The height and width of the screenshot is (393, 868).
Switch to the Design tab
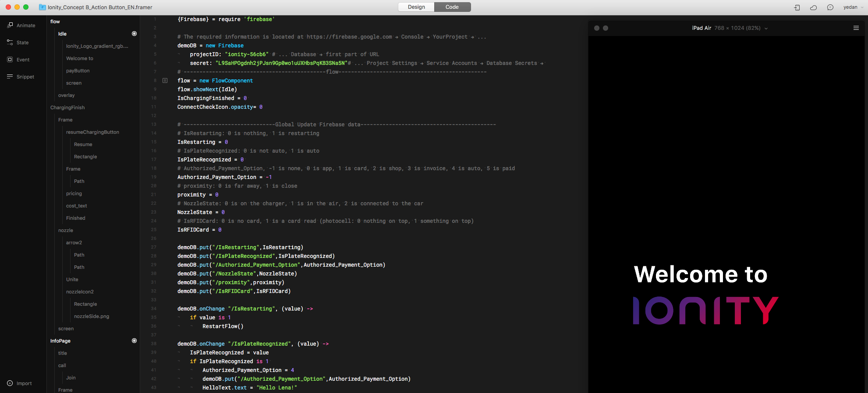[416, 7]
